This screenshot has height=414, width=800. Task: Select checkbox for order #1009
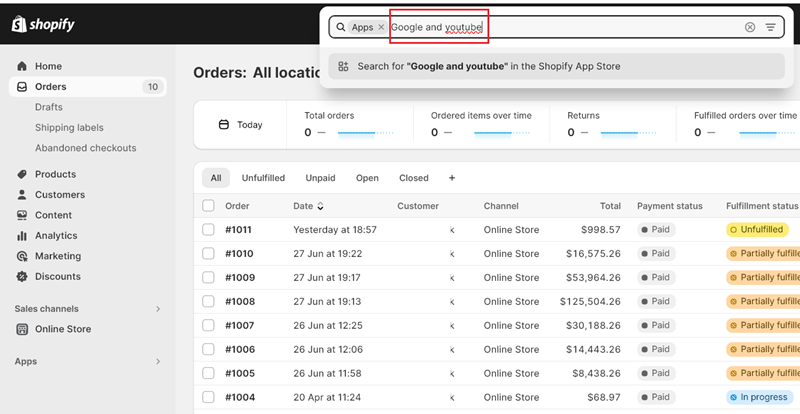(208, 278)
